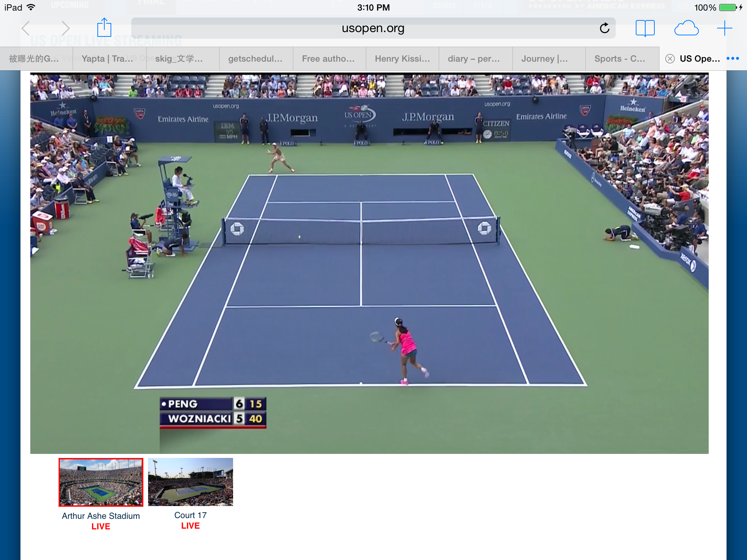Click the Court 17 label link
The image size is (747, 560).
click(x=190, y=515)
